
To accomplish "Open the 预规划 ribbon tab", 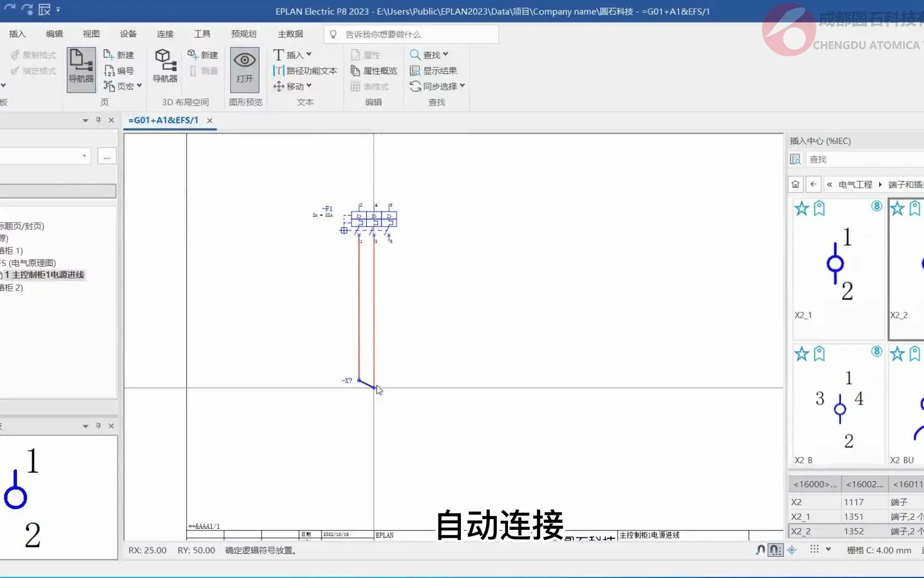I will click(x=244, y=34).
